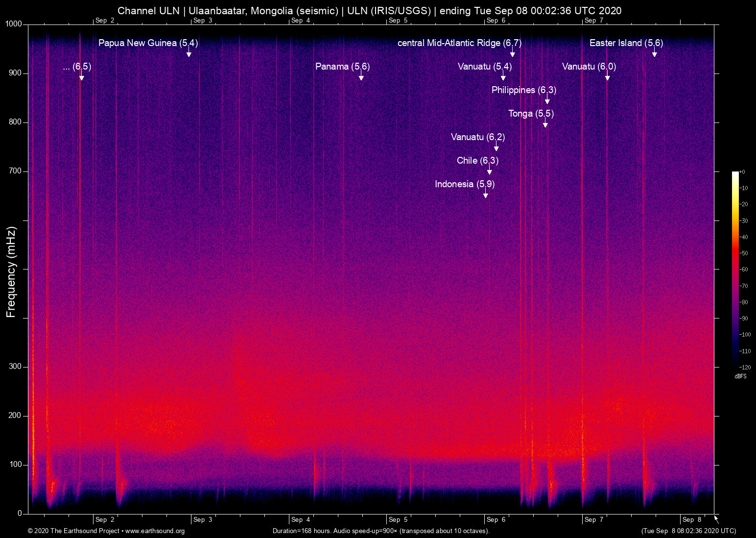Click the Vanuatu (6.0) event label
This screenshot has height=538, width=756.
click(x=589, y=67)
